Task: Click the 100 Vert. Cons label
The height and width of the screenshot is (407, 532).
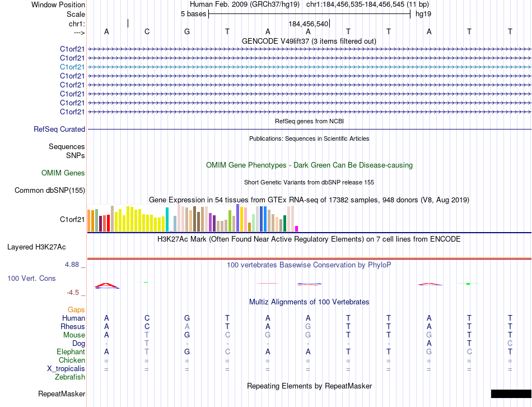Action: [x=31, y=278]
